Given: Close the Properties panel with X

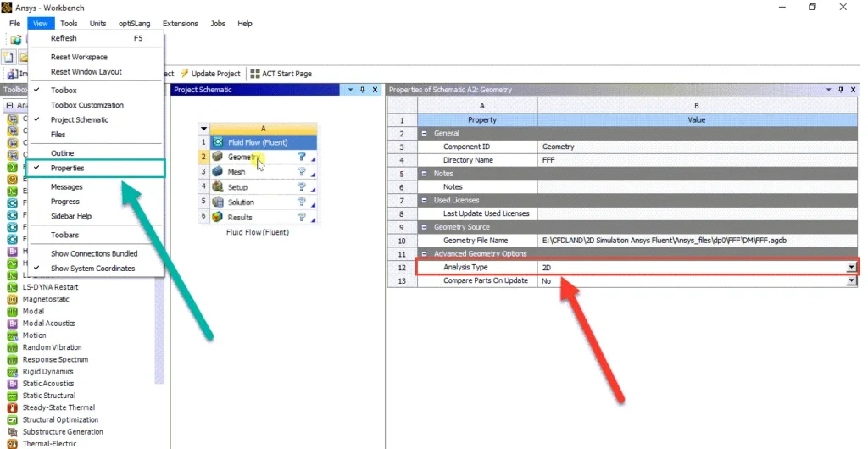Looking at the screenshot, I should pyautogui.click(x=853, y=90).
